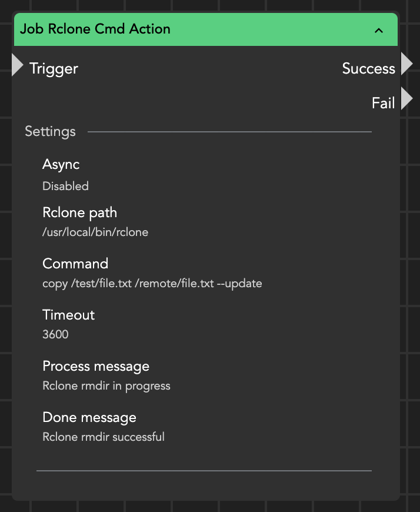Image resolution: width=420 pixels, height=512 pixels.
Task: Edit the Done message text
Action: (103, 437)
